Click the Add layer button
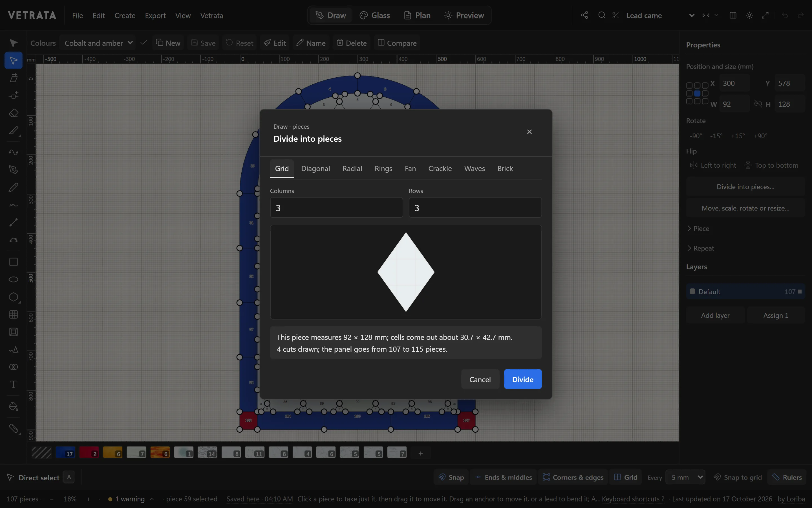 click(x=715, y=316)
